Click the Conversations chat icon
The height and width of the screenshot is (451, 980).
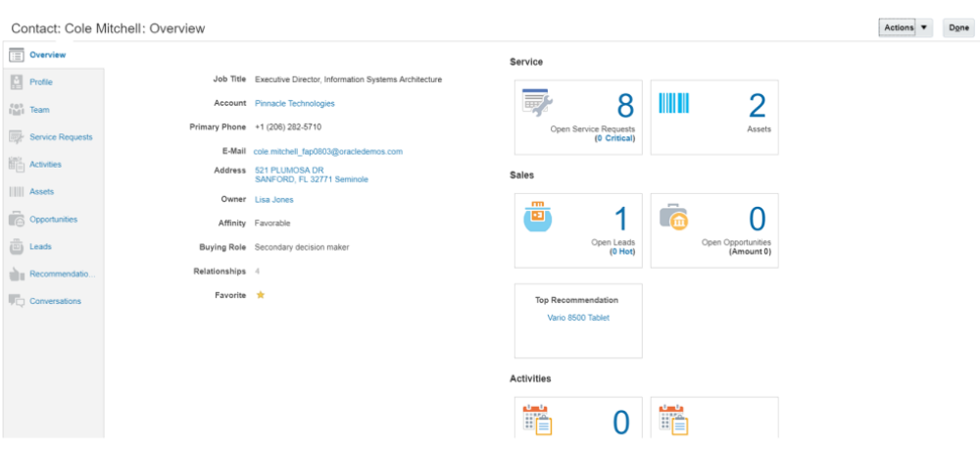tap(16, 301)
